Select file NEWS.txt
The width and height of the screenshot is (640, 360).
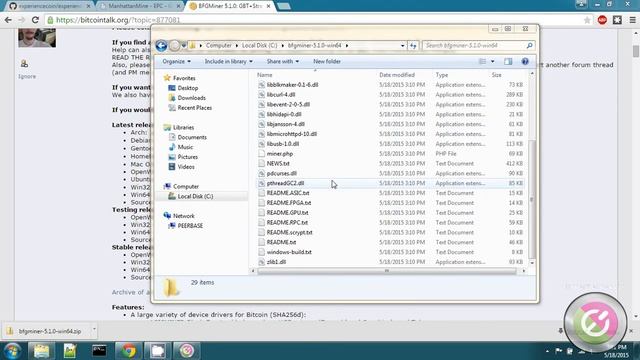[278, 164]
